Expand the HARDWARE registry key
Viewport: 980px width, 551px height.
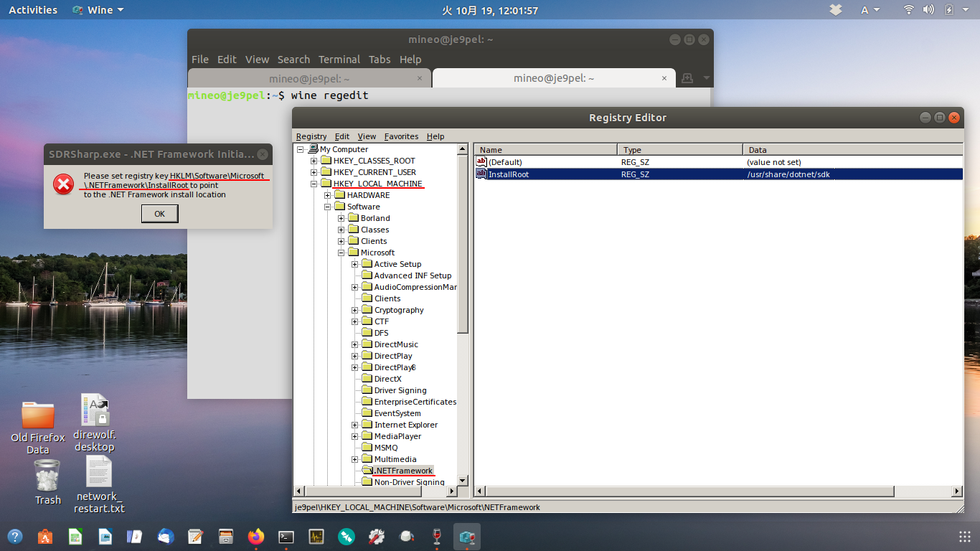(x=328, y=195)
